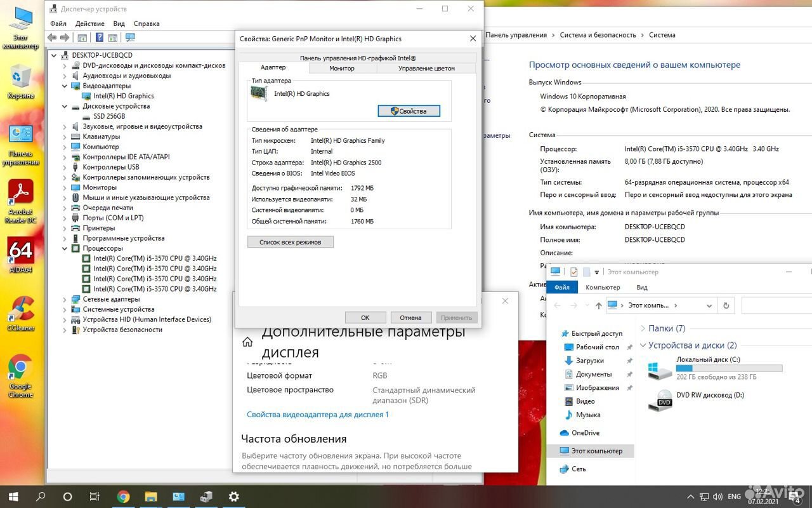Viewport: 812px width, 508px height.
Task: Collapse the Видеоадаптеры node
Action: point(64,86)
